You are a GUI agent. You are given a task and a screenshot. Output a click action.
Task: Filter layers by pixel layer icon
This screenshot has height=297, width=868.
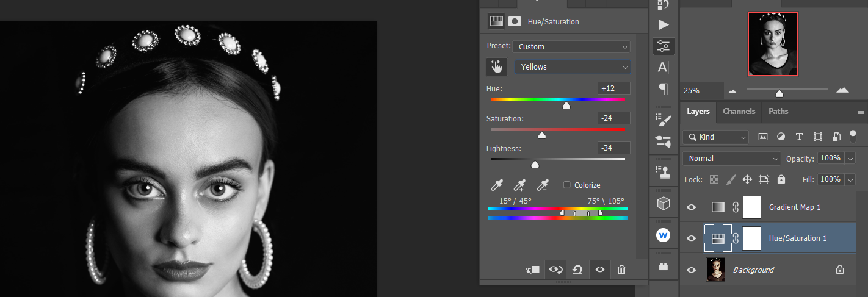[762, 137]
